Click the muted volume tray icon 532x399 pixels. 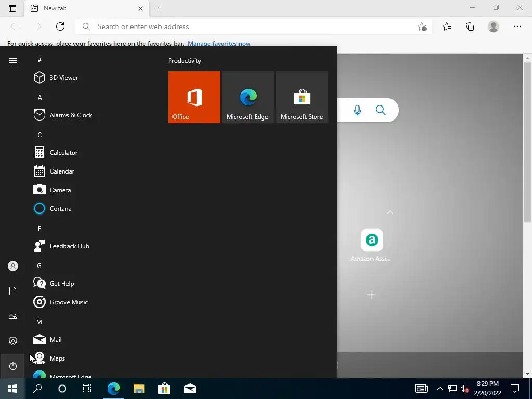pyautogui.click(x=464, y=389)
